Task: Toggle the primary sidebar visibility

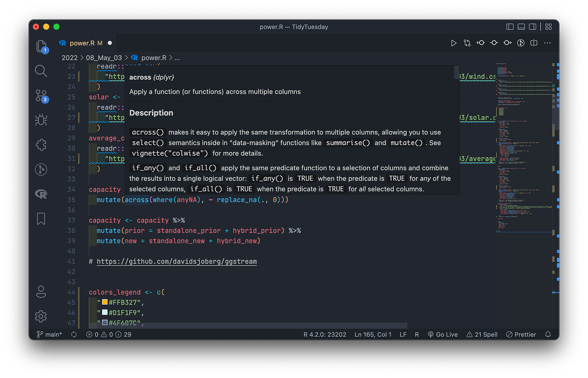Action: (509, 26)
